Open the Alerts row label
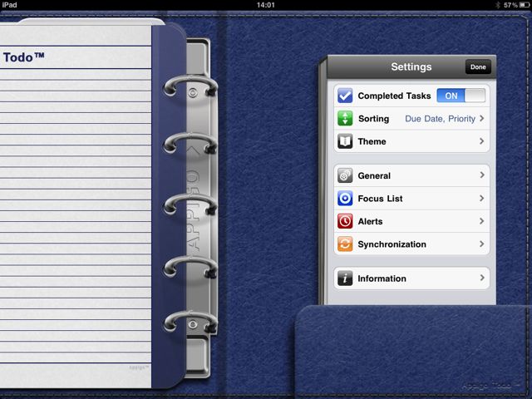This screenshot has width=532, height=399. 370,221
